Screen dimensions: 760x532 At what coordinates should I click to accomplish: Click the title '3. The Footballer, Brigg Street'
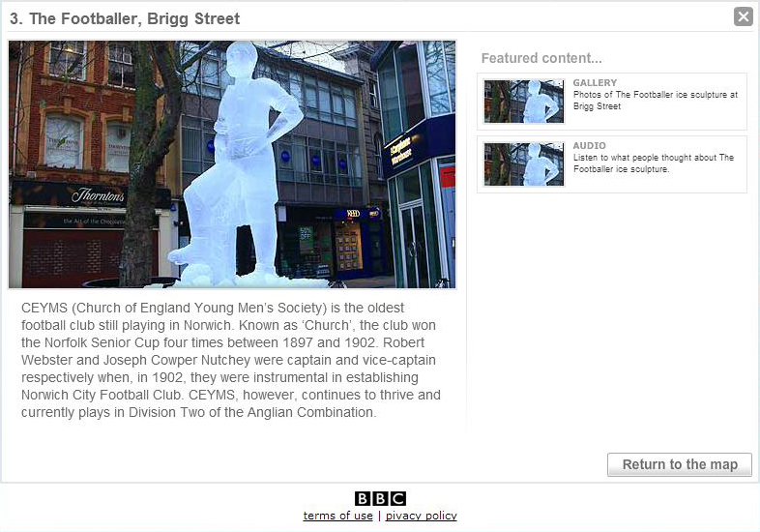point(125,19)
